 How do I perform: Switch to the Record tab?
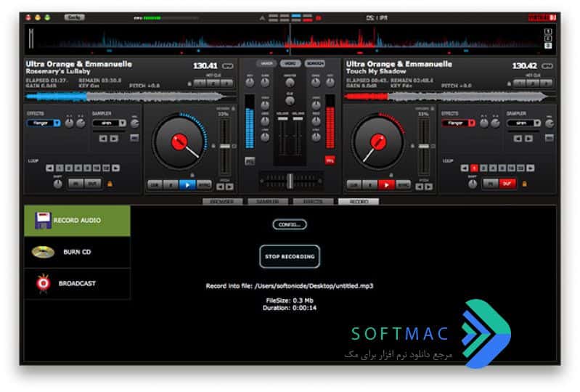(359, 202)
